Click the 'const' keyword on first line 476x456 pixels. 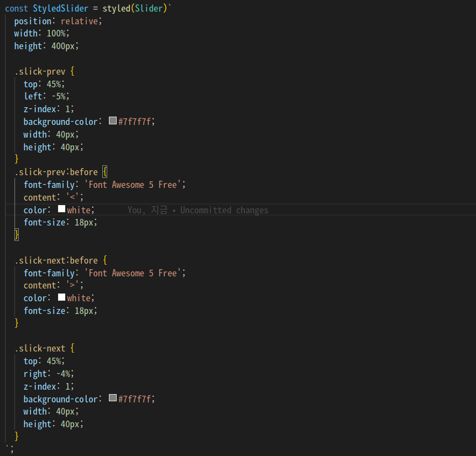pyautogui.click(x=17, y=8)
